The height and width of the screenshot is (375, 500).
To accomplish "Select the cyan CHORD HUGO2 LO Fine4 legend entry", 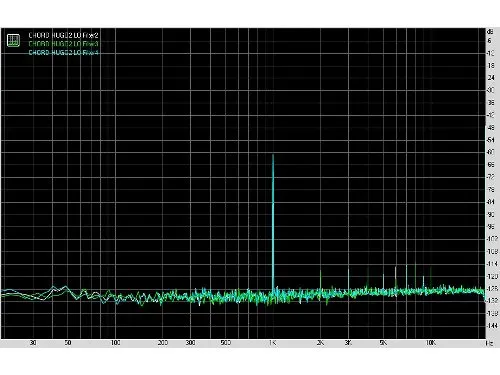I will 63,52.
